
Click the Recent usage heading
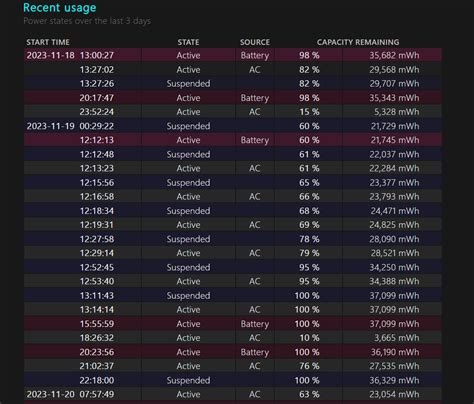pos(60,8)
